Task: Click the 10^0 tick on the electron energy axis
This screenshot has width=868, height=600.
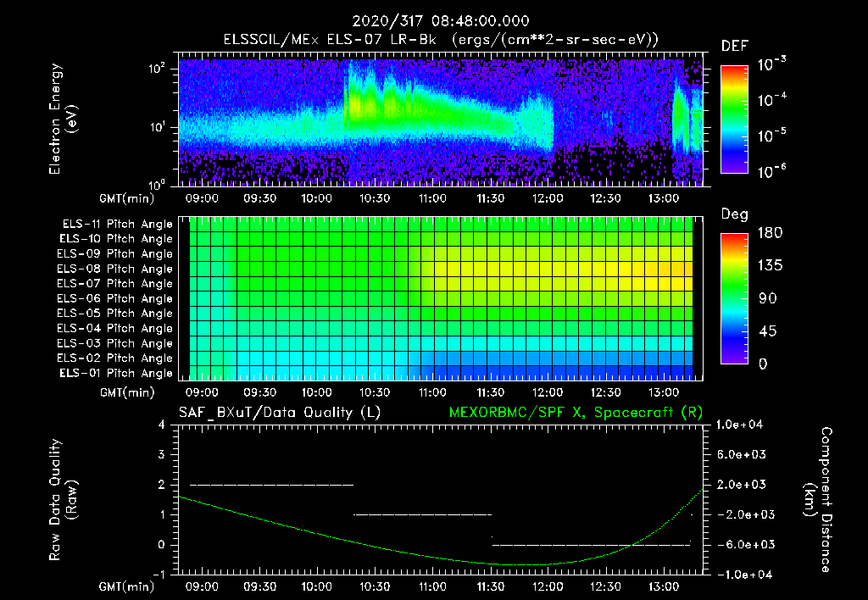Action: pyautogui.click(x=158, y=184)
